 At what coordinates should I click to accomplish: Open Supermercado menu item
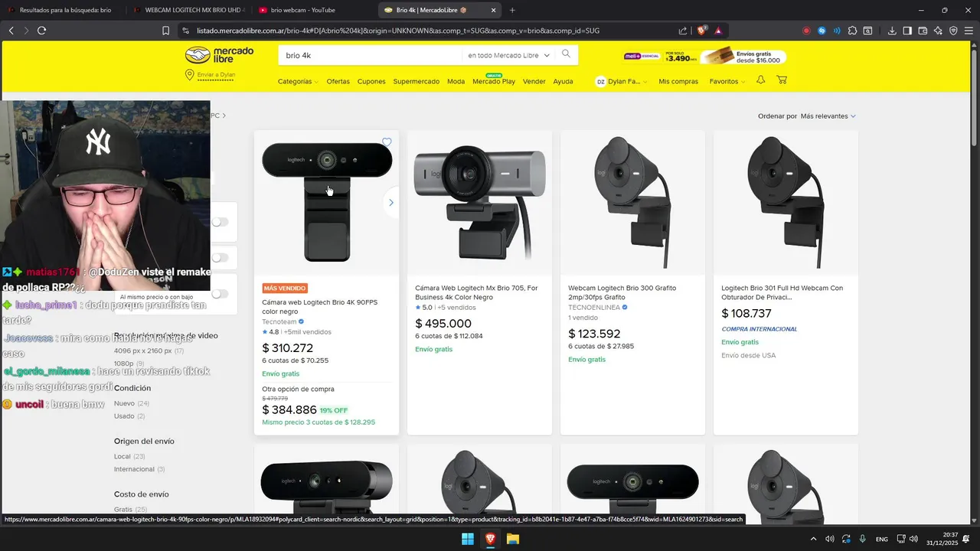tap(416, 81)
